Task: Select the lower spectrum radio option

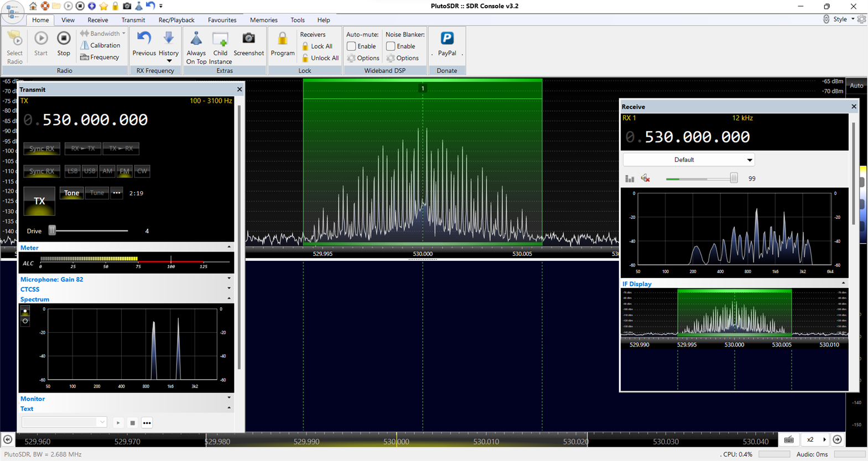Action: (25, 321)
